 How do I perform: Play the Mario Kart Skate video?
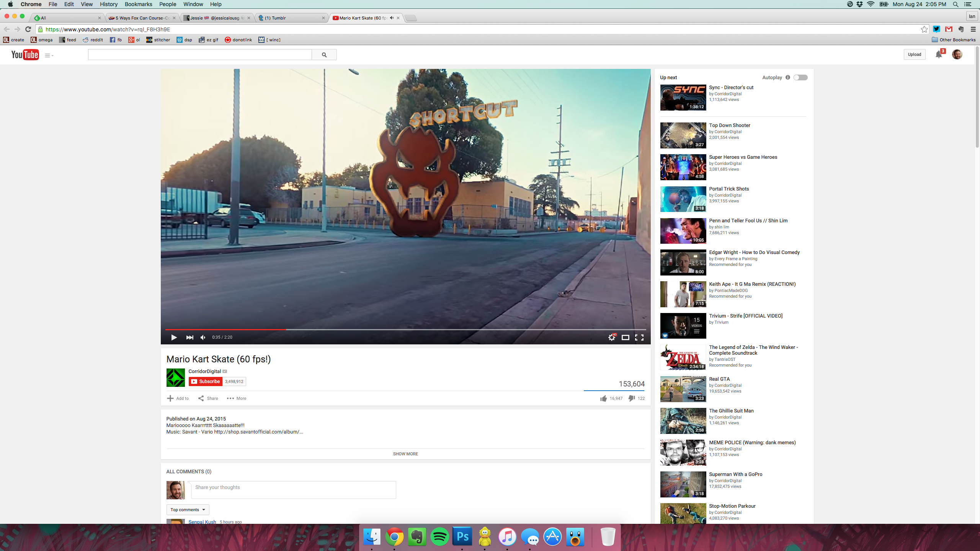point(174,337)
